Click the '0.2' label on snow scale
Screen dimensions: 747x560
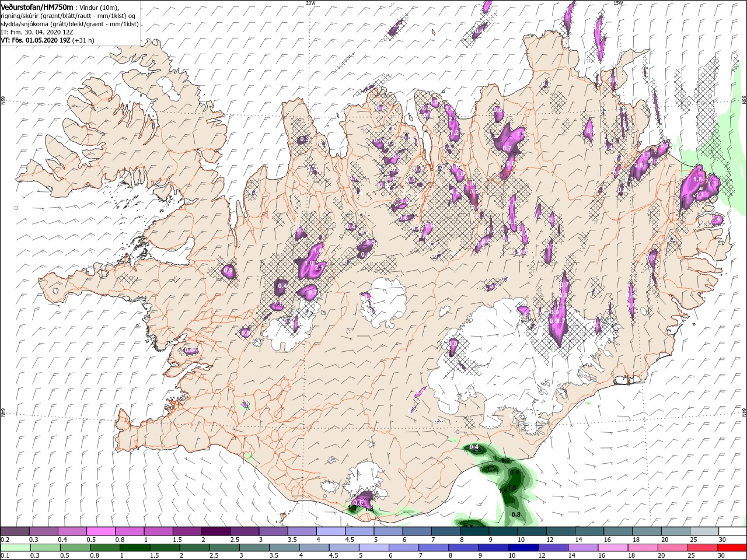click(5, 540)
